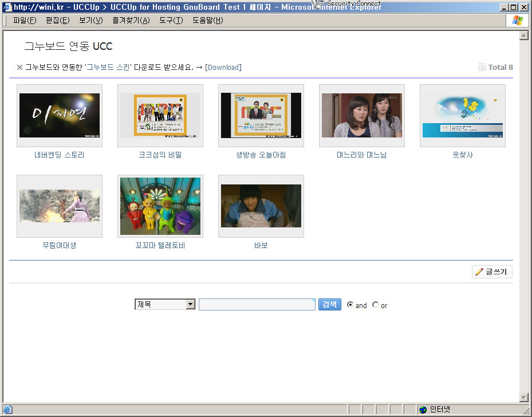Image resolution: width=532 pixels, height=417 pixels.
Task: Click the 생방송 오늘아침 video thumbnail
Action: pos(261,116)
